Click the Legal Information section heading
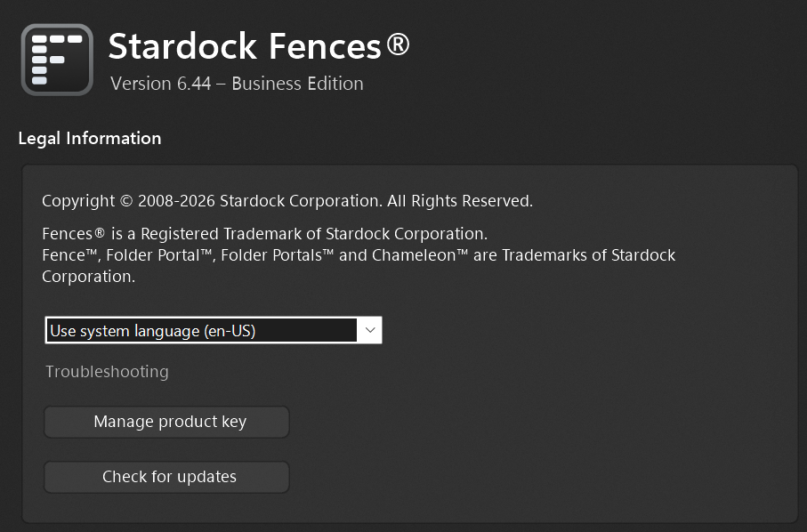The width and height of the screenshot is (807, 532). point(89,138)
